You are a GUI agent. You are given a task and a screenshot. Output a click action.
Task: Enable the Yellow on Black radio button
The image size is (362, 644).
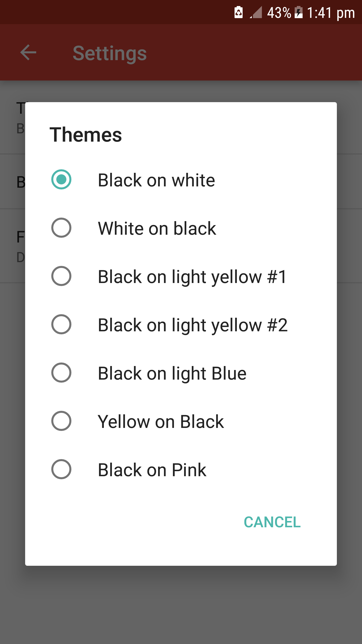61,421
